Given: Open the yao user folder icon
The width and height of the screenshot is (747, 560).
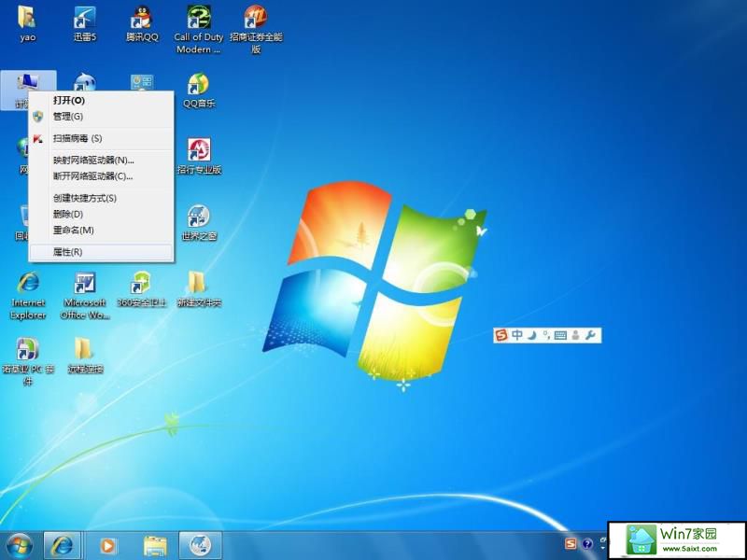Looking at the screenshot, I should [28, 22].
